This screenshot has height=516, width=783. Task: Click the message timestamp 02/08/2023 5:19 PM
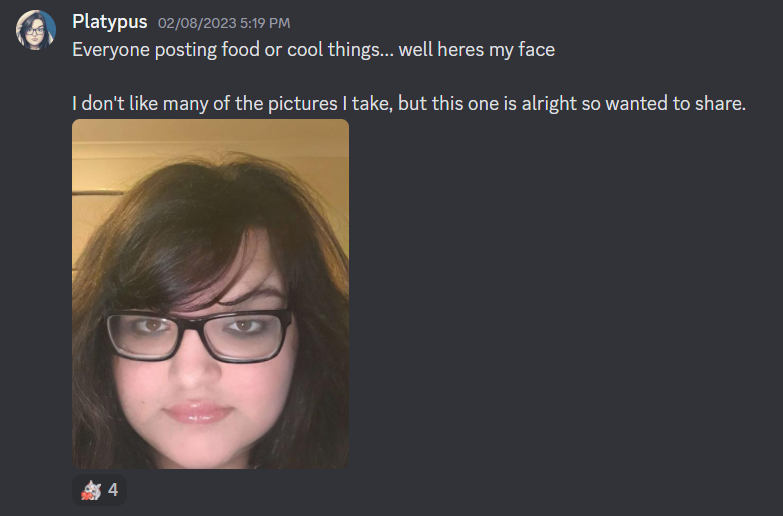tap(224, 23)
